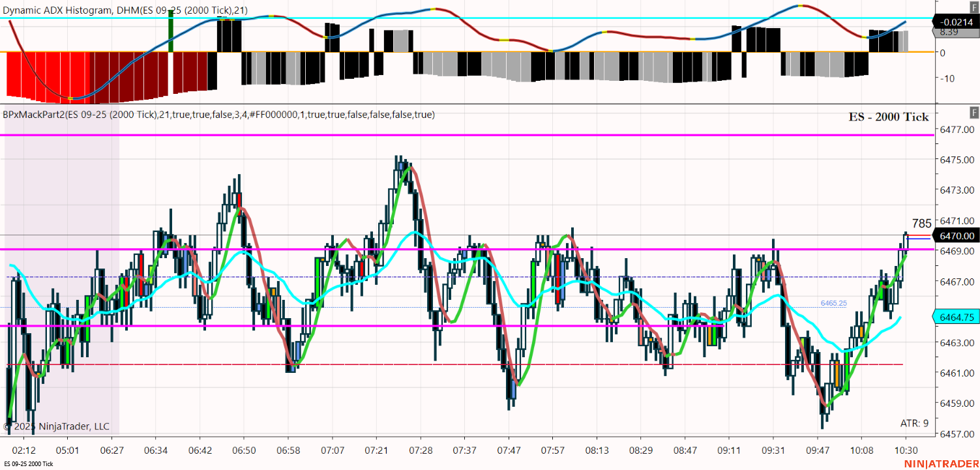Click the 8.39 value on the ADX axis
This screenshot has width=980, height=470.
coord(949,31)
